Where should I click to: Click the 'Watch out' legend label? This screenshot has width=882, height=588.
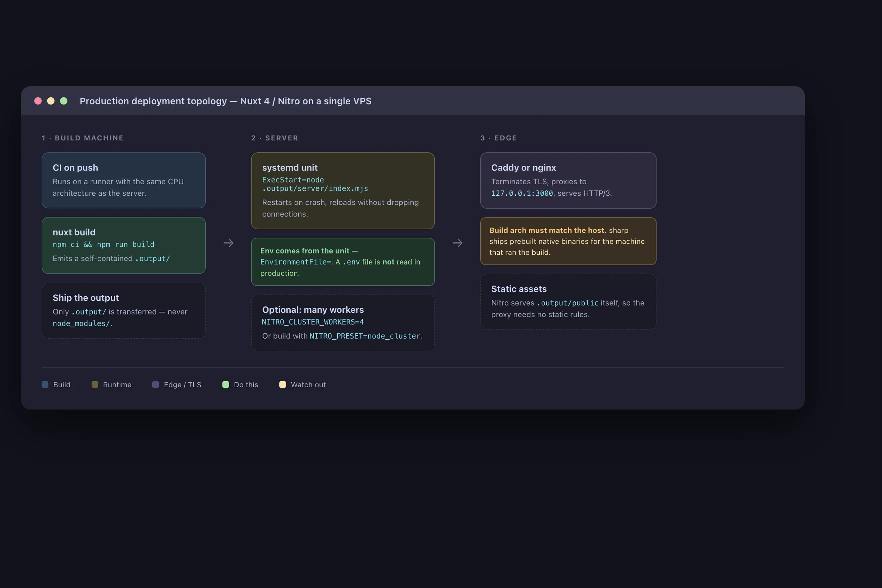tap(308, 385)
